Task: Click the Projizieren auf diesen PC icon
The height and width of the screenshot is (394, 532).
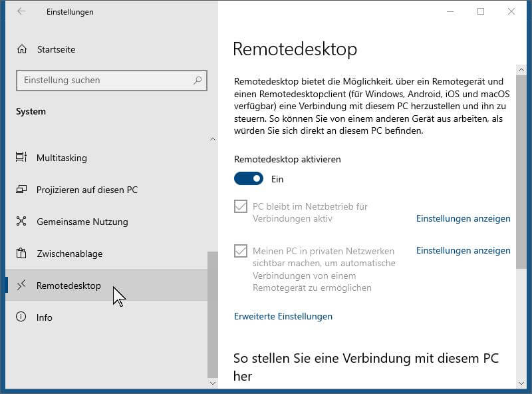Action: point(21,189)
